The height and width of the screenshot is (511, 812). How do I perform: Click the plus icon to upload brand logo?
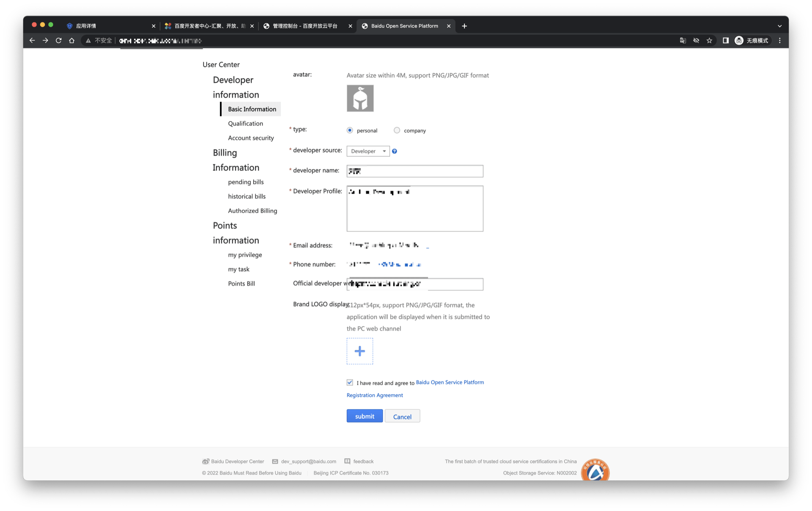click(x=359, y=351)
